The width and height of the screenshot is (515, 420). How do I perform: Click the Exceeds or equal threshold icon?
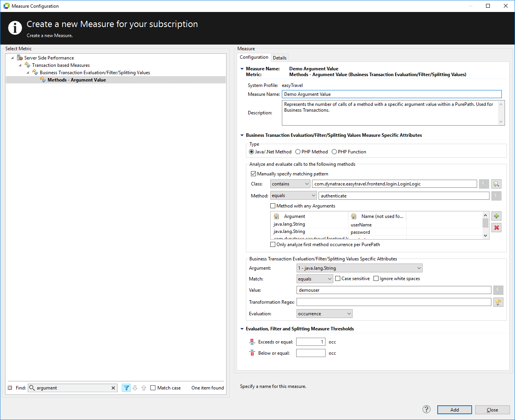252,342
